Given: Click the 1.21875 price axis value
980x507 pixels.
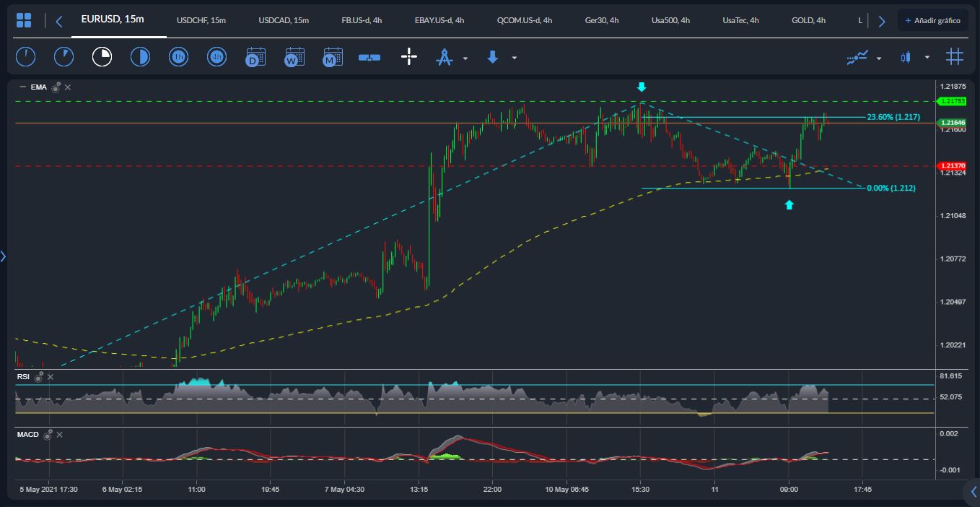Looking at the screenshot, I should coord(951,87).
